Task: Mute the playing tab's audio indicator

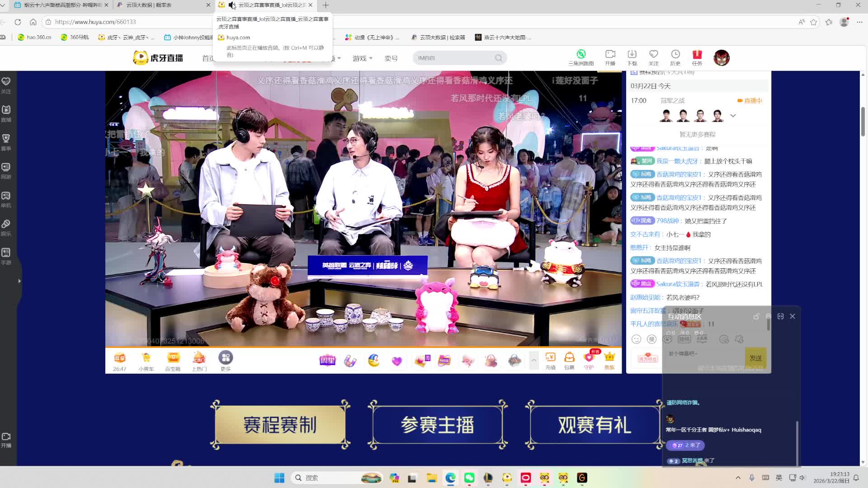Action: click(232, 5)
